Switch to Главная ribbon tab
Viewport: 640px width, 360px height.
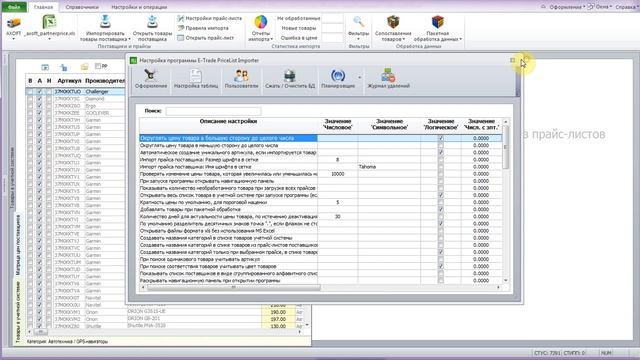[43, 7]
